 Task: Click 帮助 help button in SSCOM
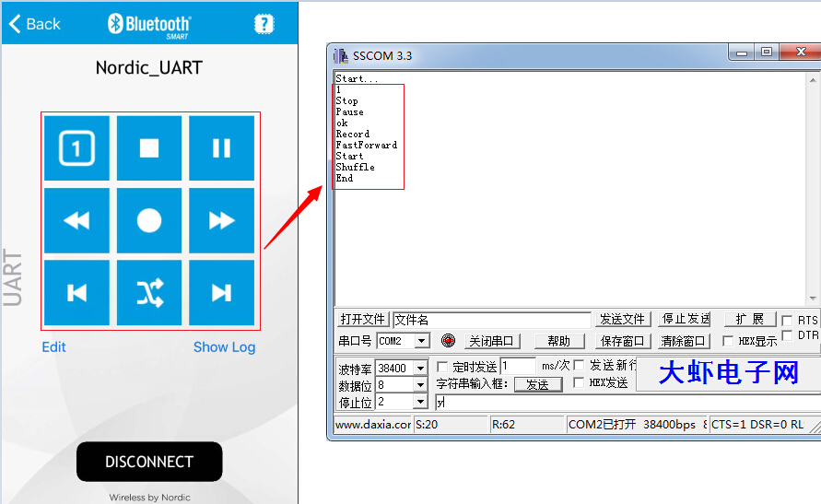(558, 341)
